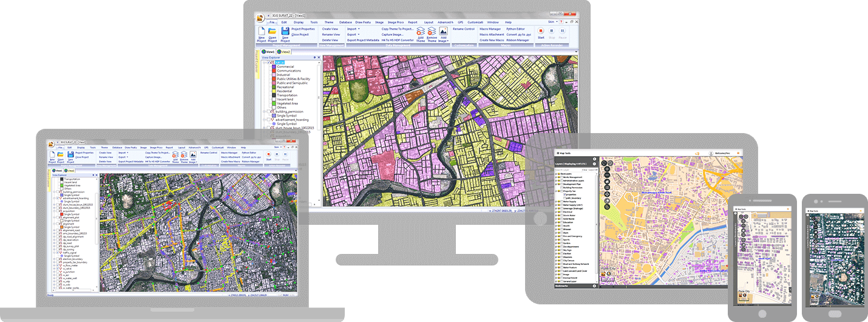Start the action recorder on the desktop monitor
The image size is (868, 322).
[x=541, y=32]
